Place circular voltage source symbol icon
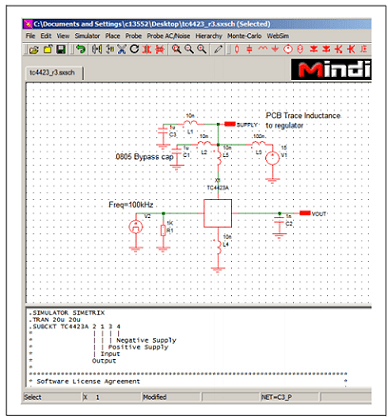Viewport: 388px width, 418px height. 288,49
